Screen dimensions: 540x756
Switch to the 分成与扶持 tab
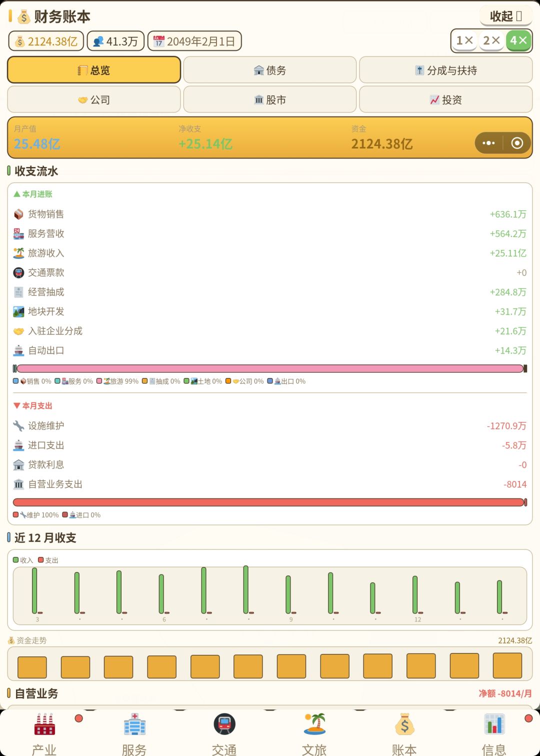(x=446, y=70)
